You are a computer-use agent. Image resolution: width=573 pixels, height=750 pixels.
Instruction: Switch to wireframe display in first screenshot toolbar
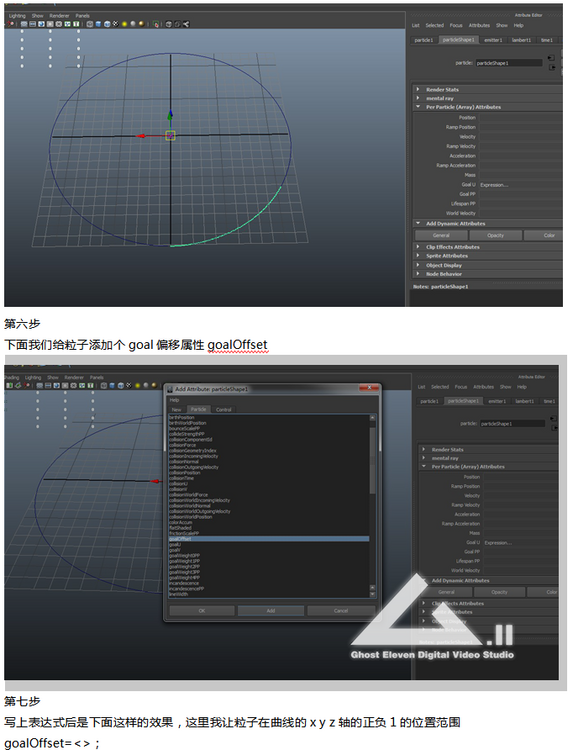(x=90, y=24)
